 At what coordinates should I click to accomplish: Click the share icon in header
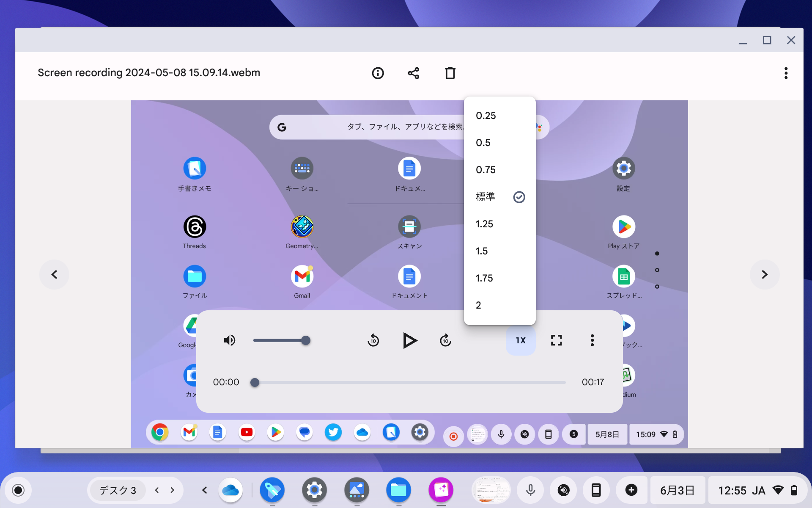coord(414,73)
